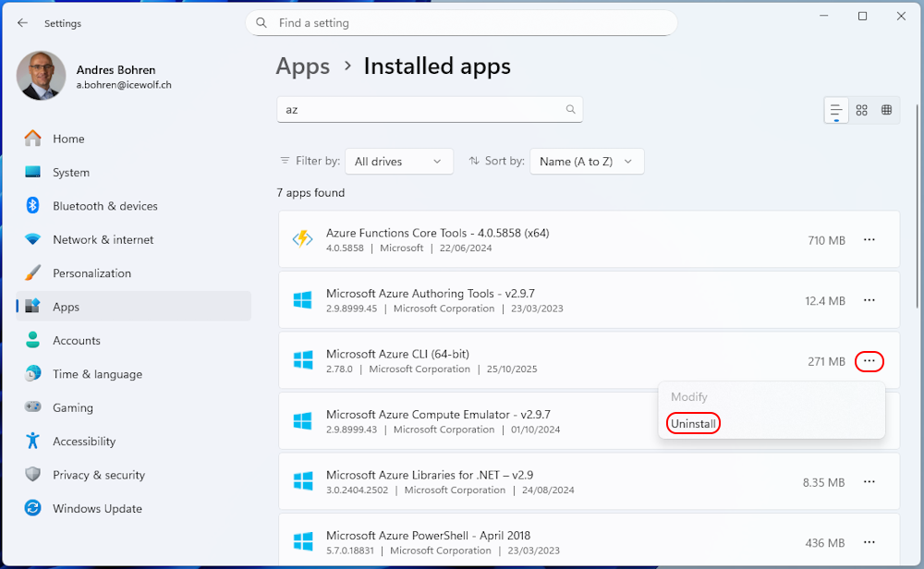
Task: Go back using the back arrow
Action: (23, 23)
